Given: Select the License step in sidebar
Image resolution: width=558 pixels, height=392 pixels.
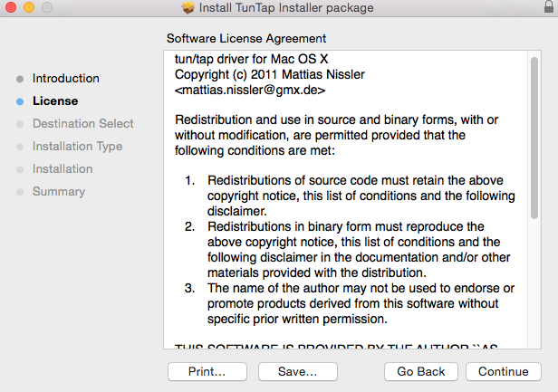Looking at the screenshot, I should tap(55, 101).
